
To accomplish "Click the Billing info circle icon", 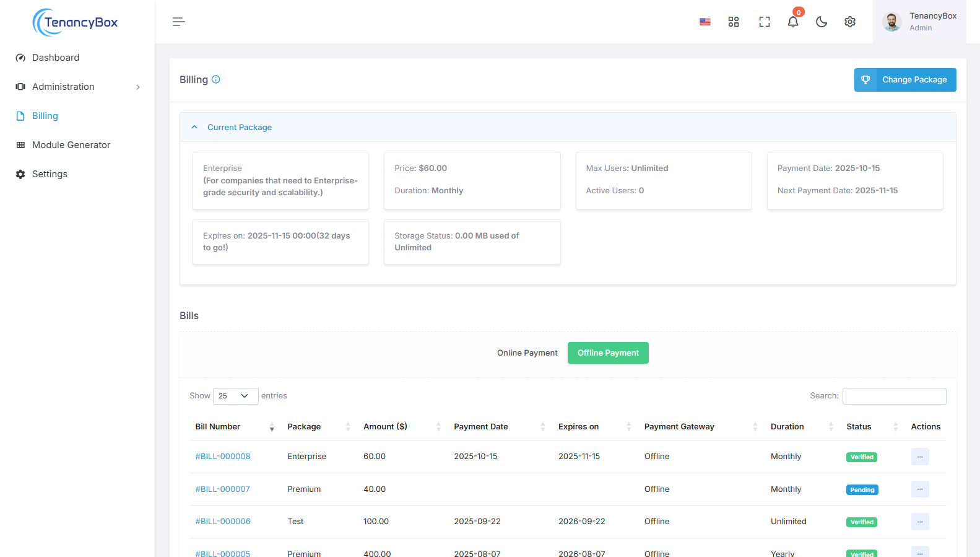I will [216, 79].
